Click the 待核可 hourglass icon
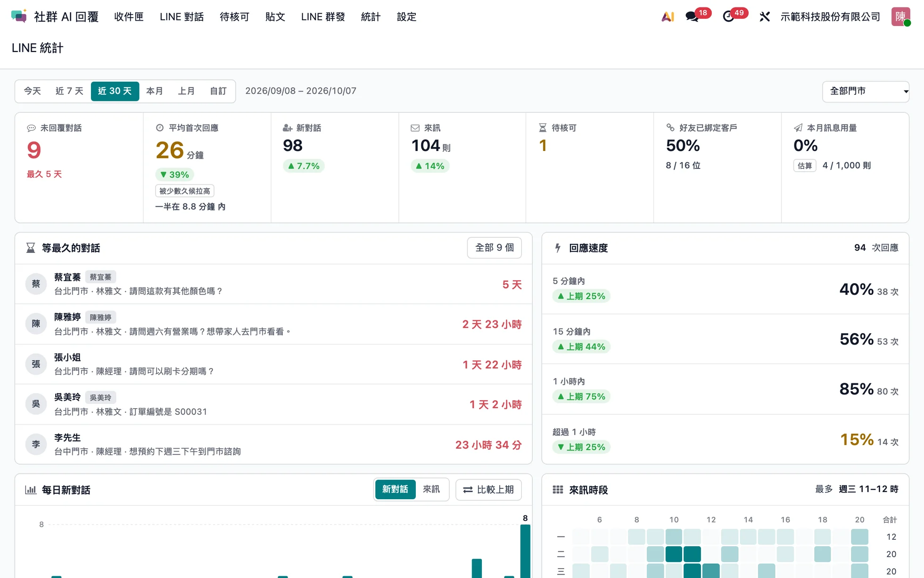Viewport: 924px width, 578px height. 543,128
